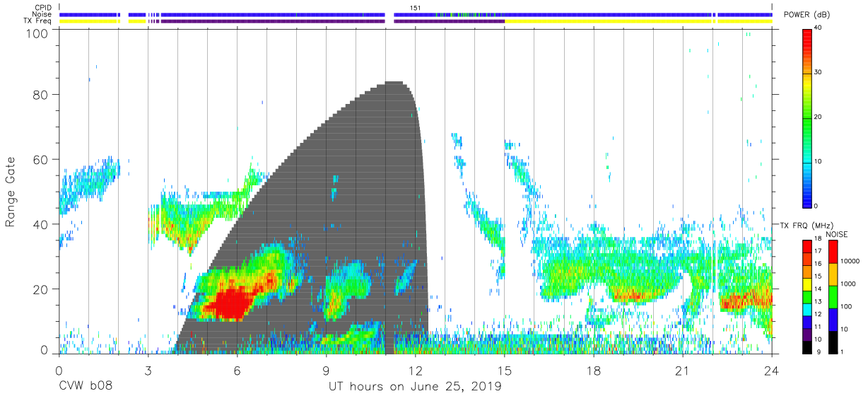Click the 100 tick on Range Gate axis

click(37, 33)
